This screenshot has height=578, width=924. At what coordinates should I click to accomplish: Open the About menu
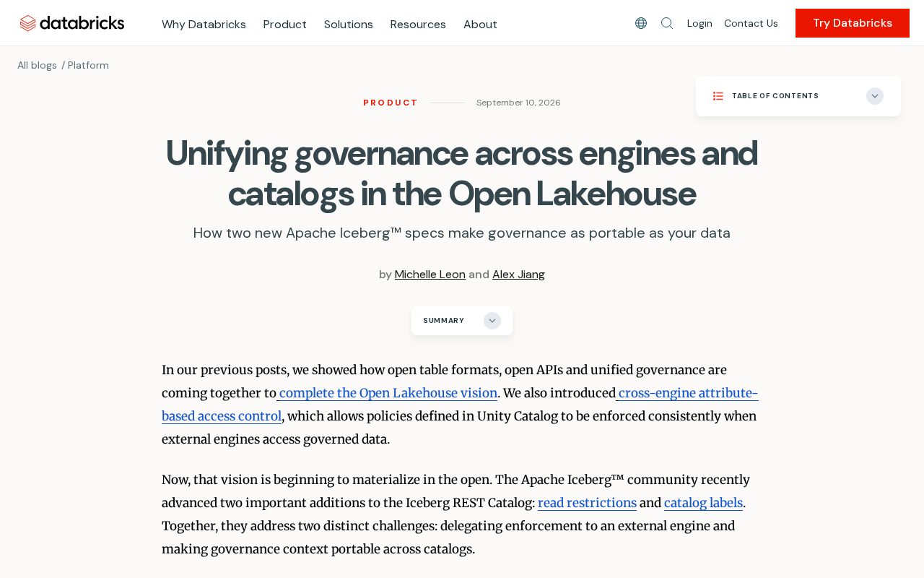coord(480,24)
